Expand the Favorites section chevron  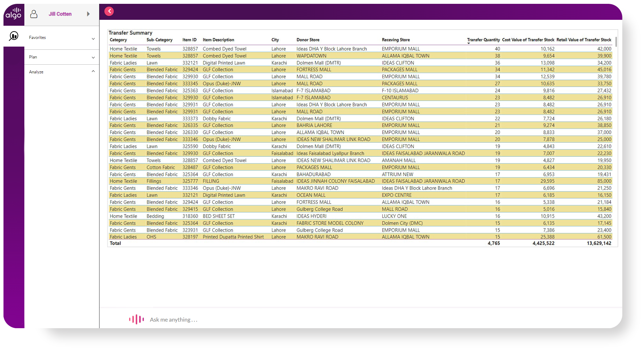[93, 39]
